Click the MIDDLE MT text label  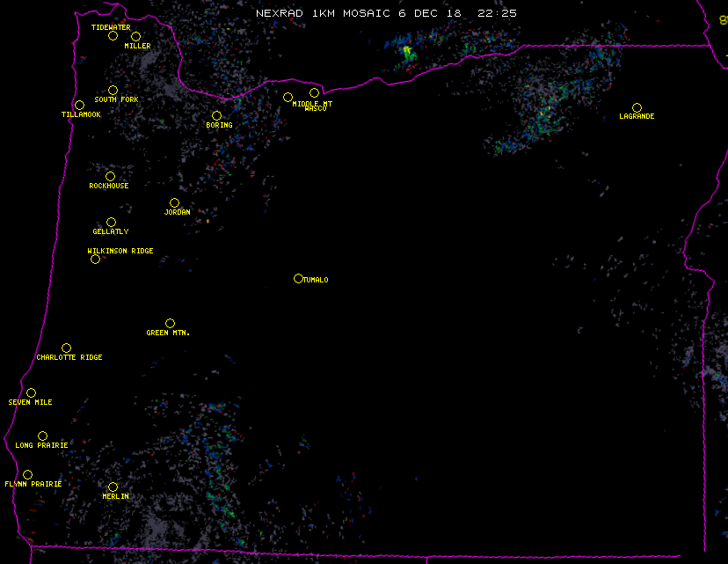coord(312,103)
